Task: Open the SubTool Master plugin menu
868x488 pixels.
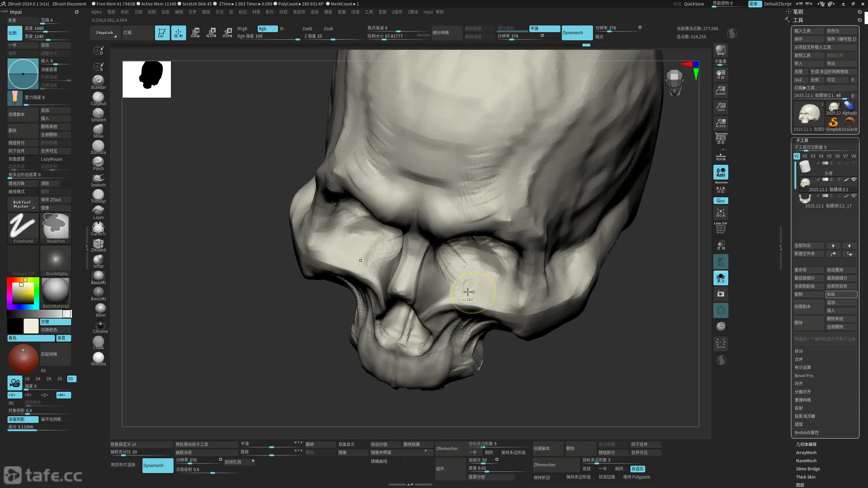Action: click(22, 204)
